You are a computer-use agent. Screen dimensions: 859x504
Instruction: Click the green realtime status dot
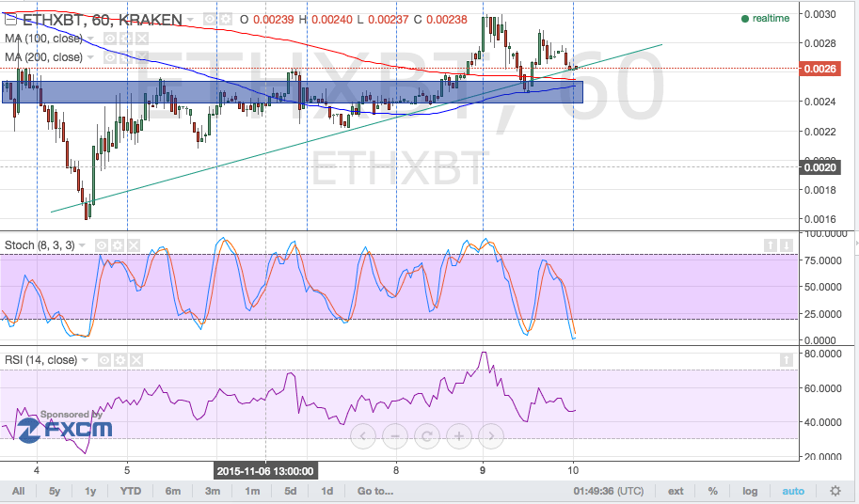click(x=744, y=19)
